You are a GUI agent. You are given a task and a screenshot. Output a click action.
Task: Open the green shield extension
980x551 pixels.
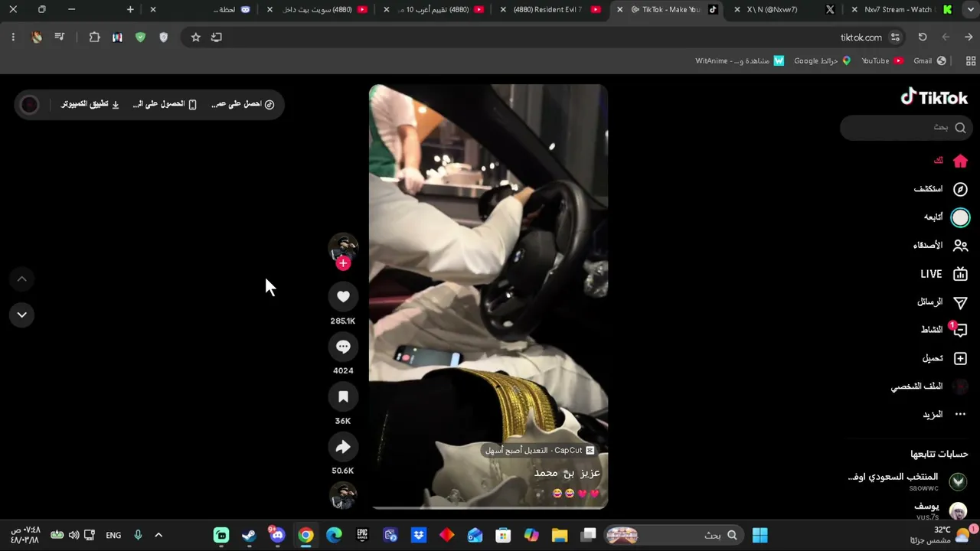[x=140, y=37]
